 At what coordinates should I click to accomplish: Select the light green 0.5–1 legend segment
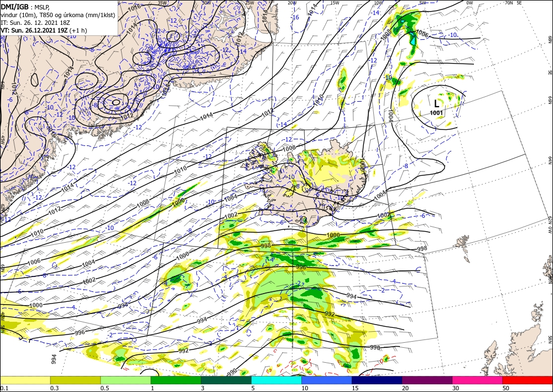[126, 380]
